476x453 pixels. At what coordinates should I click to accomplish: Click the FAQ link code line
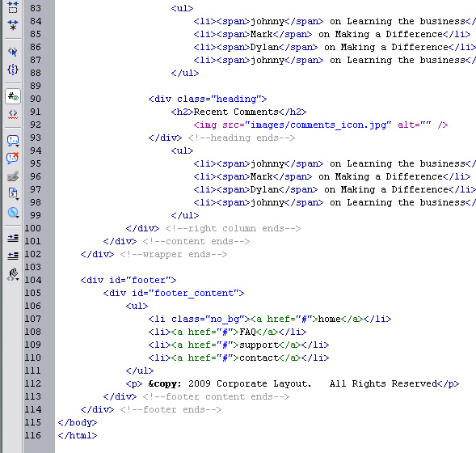227,332
